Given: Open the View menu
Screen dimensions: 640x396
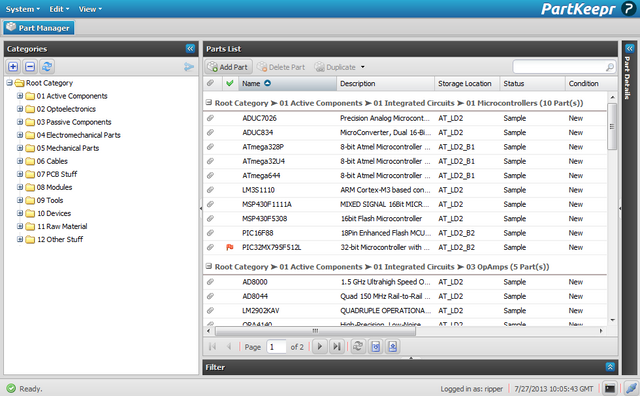Looking at the screenshot, I should coord(90,9).
